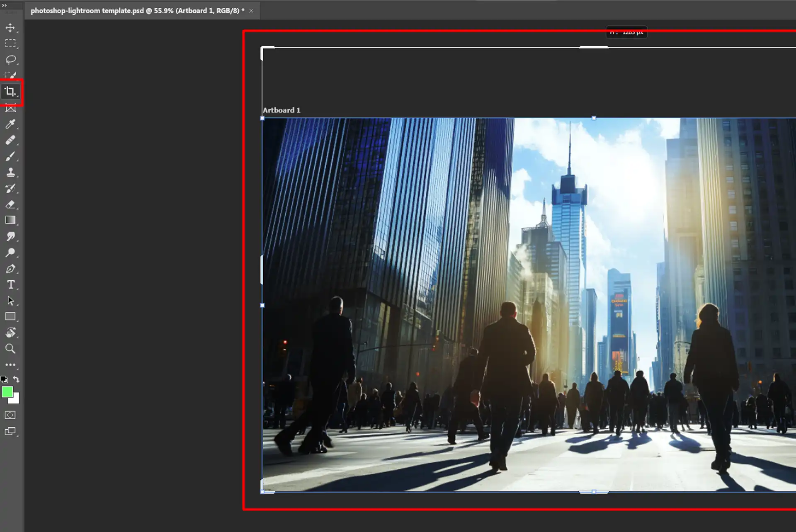Select the Brush tool
Screen dimensions: 796x532
pos(10,156)
